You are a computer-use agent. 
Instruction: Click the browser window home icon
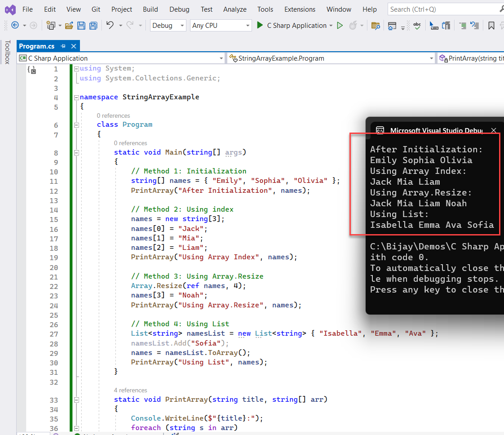tap(392, 26)
